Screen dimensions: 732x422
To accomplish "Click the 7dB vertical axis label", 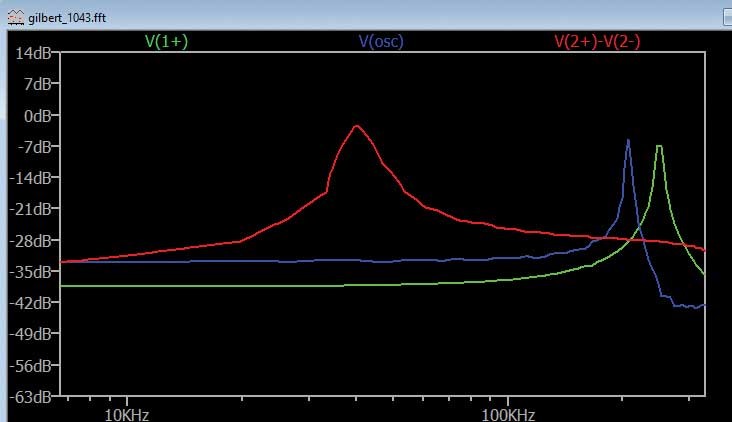I will click(x=37, y=85).
